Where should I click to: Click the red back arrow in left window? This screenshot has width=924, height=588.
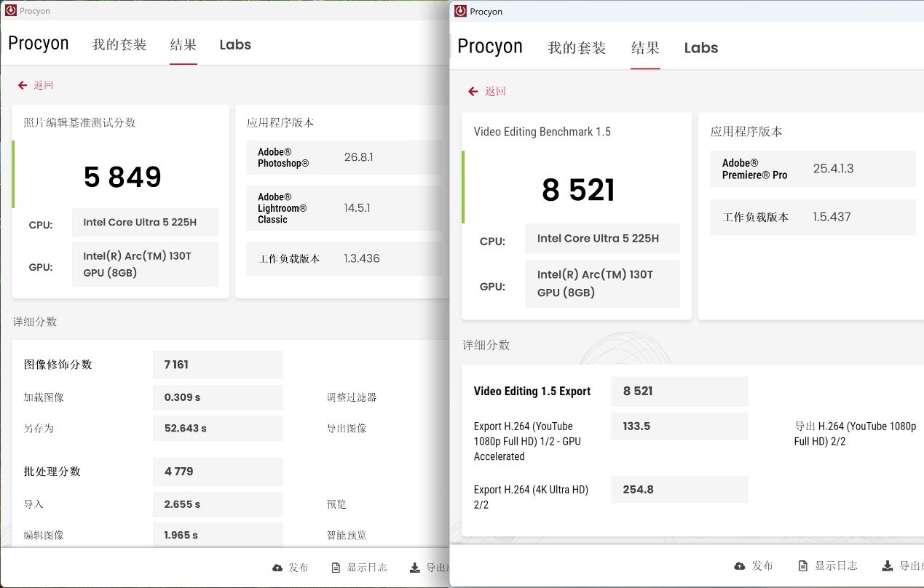click(x=23, y=85)
